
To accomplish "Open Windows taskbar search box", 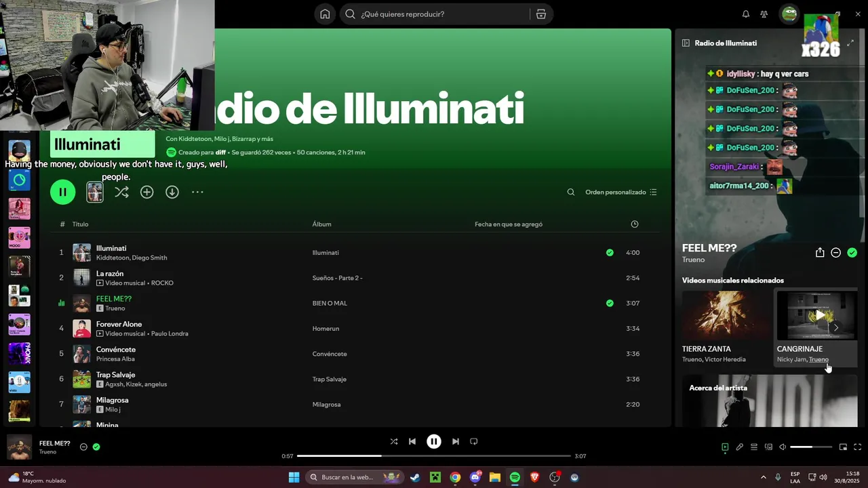I will (x=354, y=478).
